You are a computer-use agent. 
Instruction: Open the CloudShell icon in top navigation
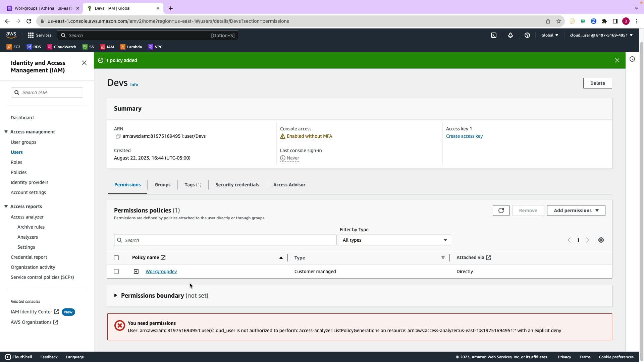494,35
